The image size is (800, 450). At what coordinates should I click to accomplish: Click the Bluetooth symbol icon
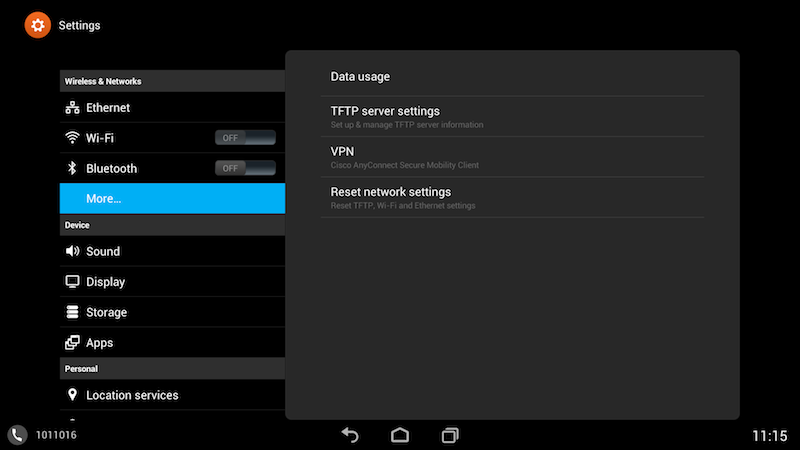tap(72, 168)
